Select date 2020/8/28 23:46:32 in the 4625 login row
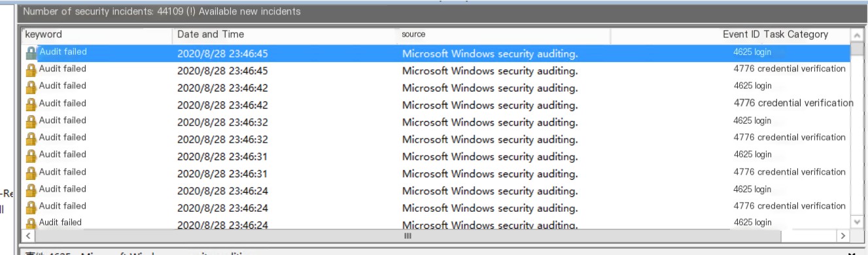 [x=222, y=122]
